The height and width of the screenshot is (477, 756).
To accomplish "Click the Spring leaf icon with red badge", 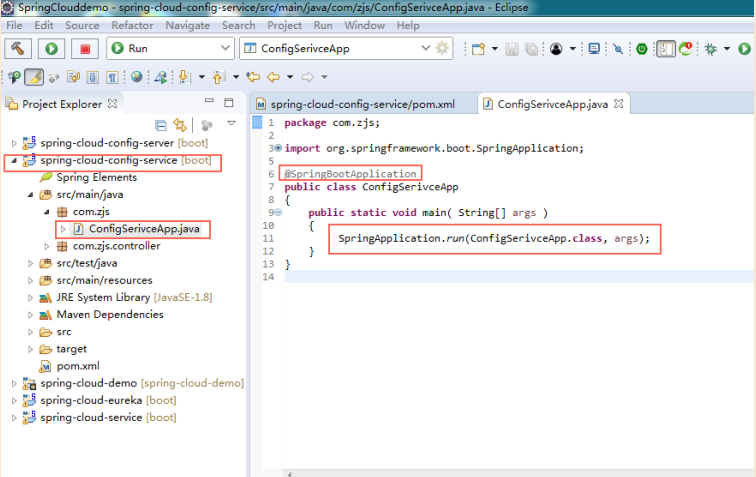I will [686, 49].
